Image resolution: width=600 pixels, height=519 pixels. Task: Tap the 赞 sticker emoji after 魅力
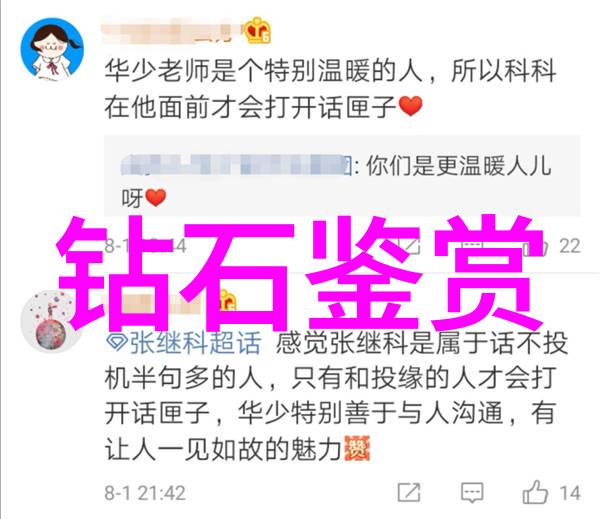coord(357,447)
